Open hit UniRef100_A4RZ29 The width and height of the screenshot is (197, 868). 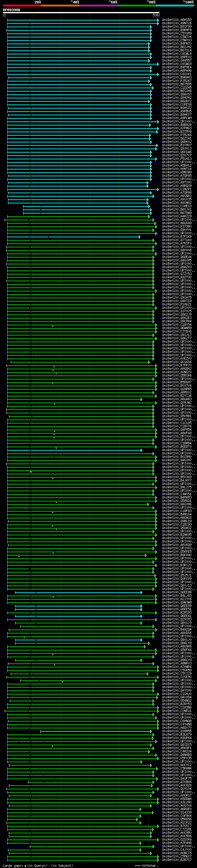[177, 216]
